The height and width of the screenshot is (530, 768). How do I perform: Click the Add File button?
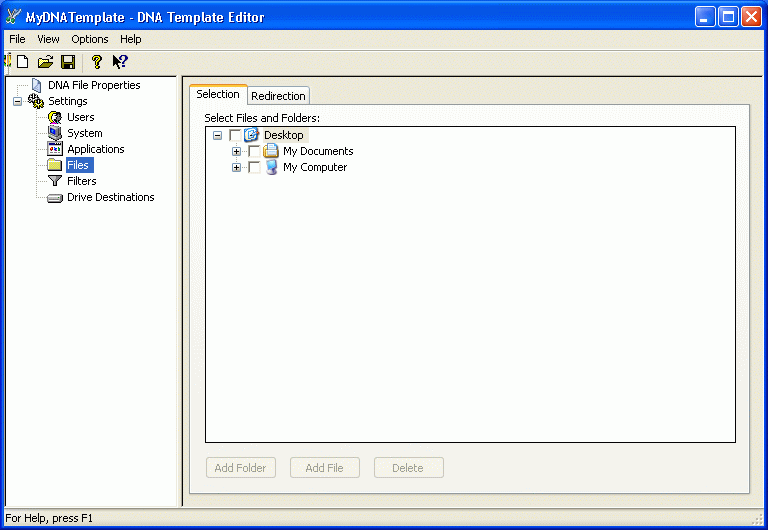[x=325, y=468]
